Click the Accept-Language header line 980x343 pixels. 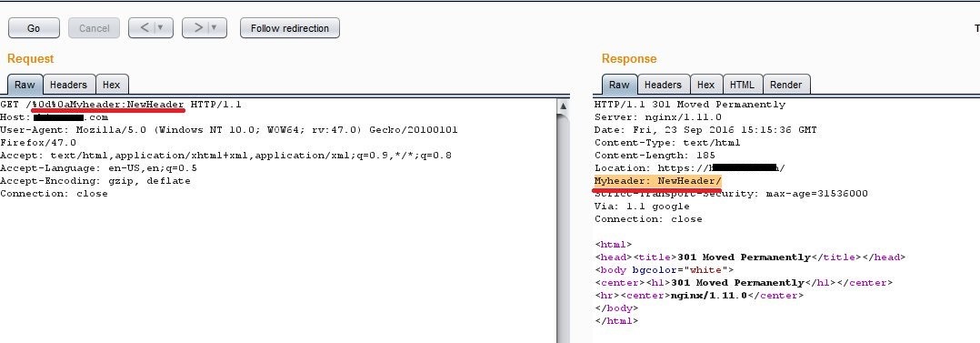99,167
